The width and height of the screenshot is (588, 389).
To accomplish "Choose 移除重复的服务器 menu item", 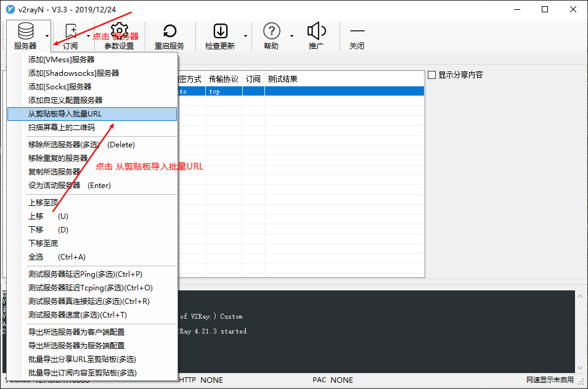I will pyautogui.click(x=92, y=158).
